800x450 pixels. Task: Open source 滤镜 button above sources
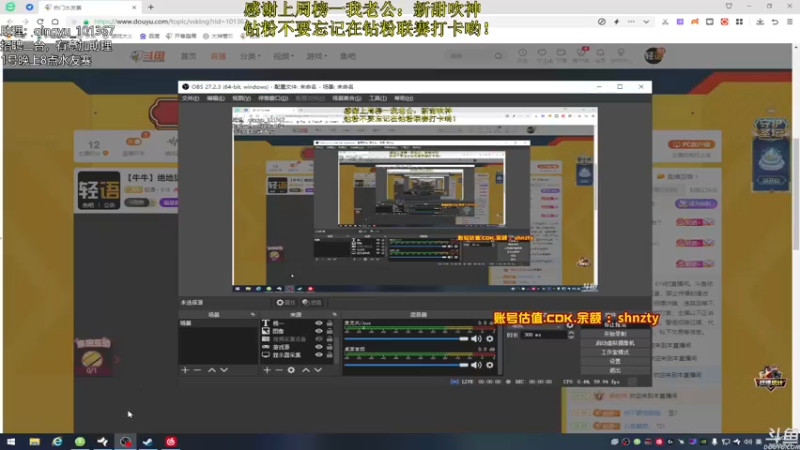[312, 303]
